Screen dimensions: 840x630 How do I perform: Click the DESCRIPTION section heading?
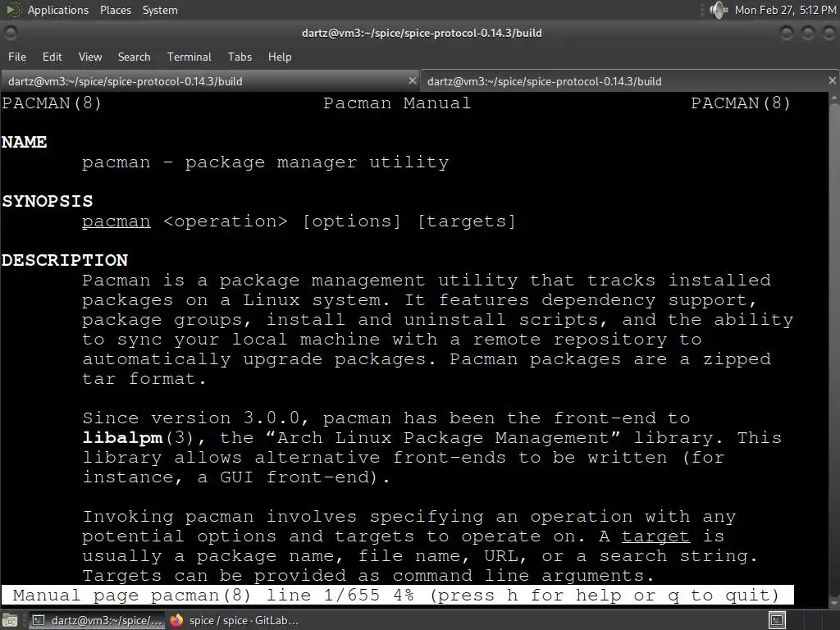pyautogui.click(x=65, y=260)
